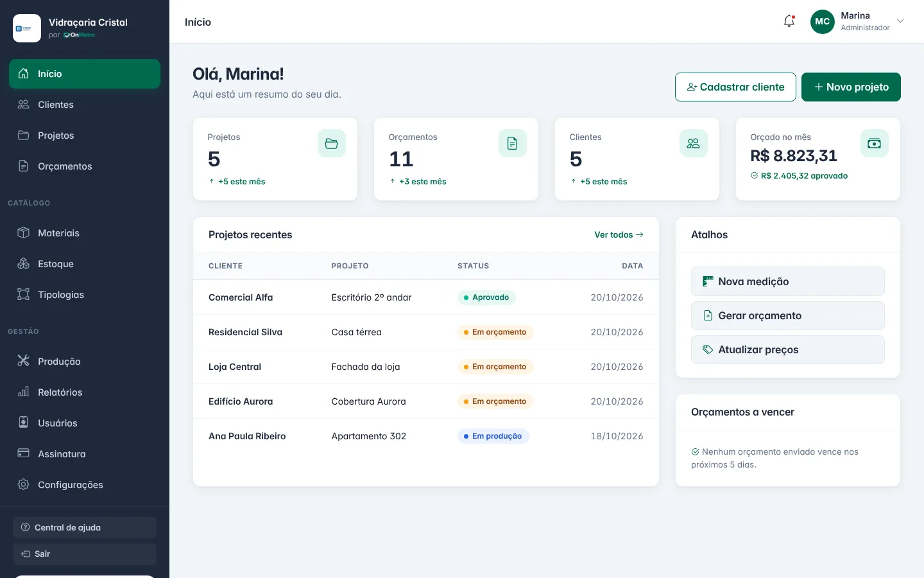This screenshot has height=578, width=924.
Task: Click the Fachada da loja project cell
Action: [366, 367]
